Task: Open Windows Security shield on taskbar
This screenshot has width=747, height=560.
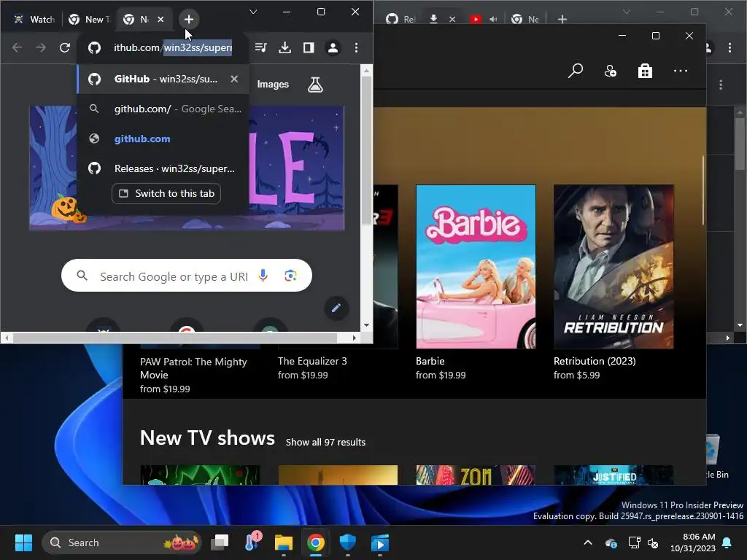Action: pos(348,542)
